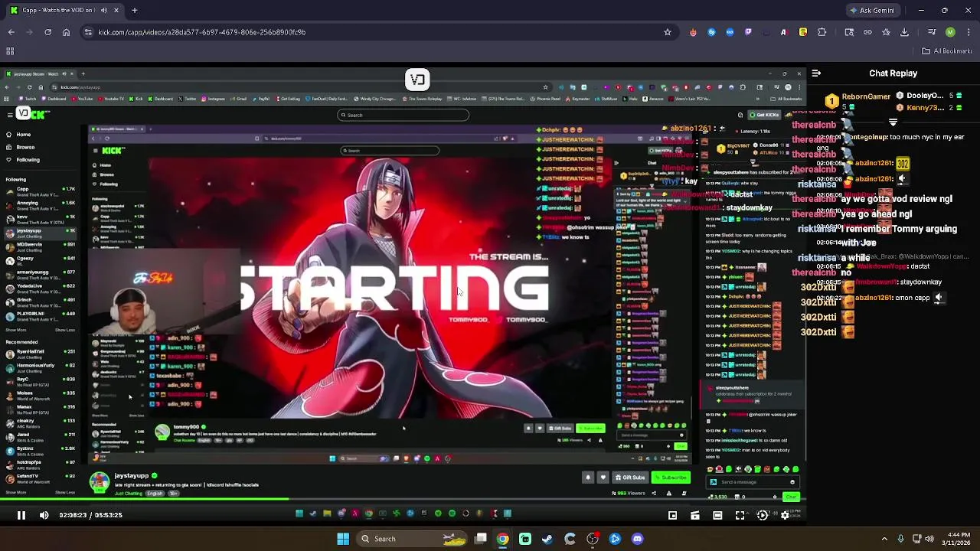Click the taskbar Search box
980x551 pixels.
tap(413, 539)
